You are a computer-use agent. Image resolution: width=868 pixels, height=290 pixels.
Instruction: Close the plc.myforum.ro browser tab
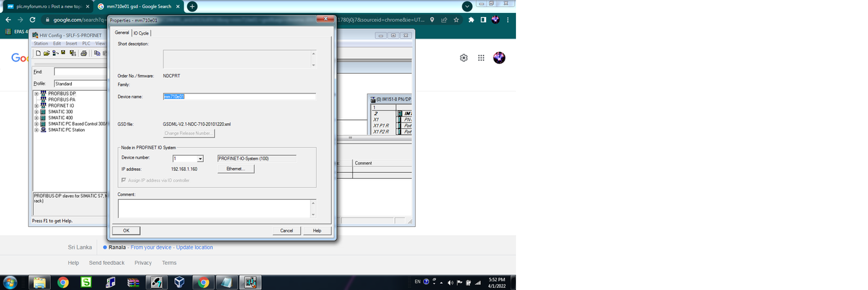[87, 6]
